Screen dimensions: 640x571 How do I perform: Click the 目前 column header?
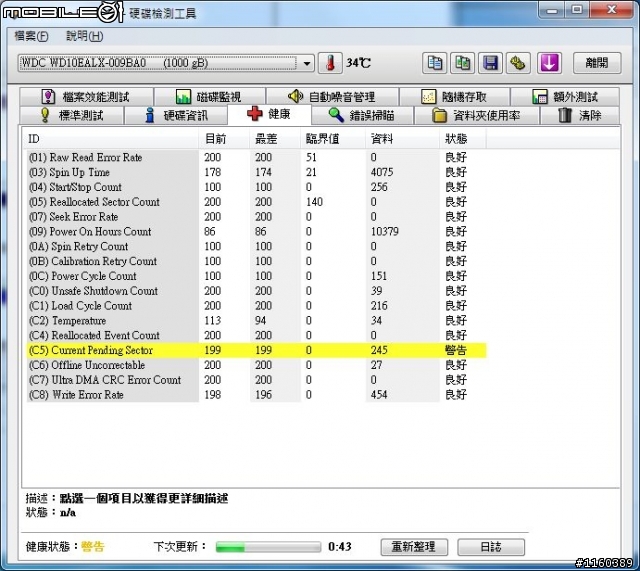(224, 139)
